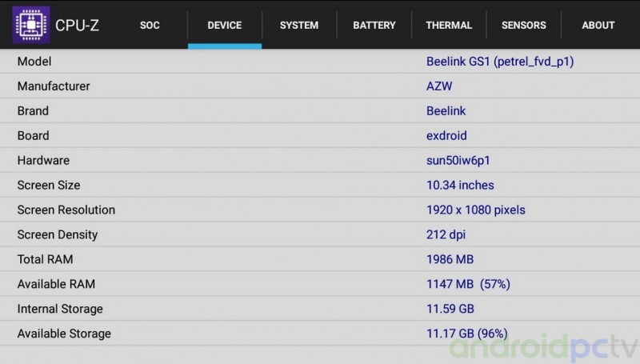The width and height of the screenshot is (640, 364).
Task: Select the DEVICE tab
Action: point(225,26)
